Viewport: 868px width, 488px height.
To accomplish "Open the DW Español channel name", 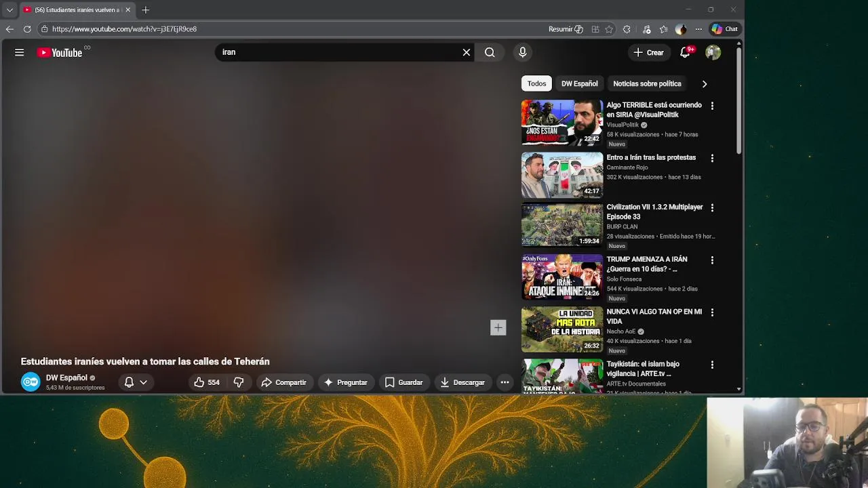I will pos(66,378).
